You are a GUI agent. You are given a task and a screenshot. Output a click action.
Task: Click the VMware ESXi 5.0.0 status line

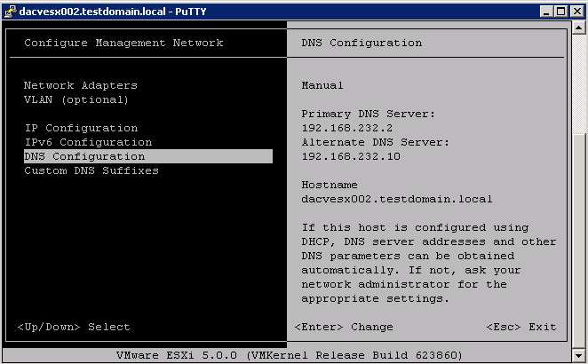[290, 355]
